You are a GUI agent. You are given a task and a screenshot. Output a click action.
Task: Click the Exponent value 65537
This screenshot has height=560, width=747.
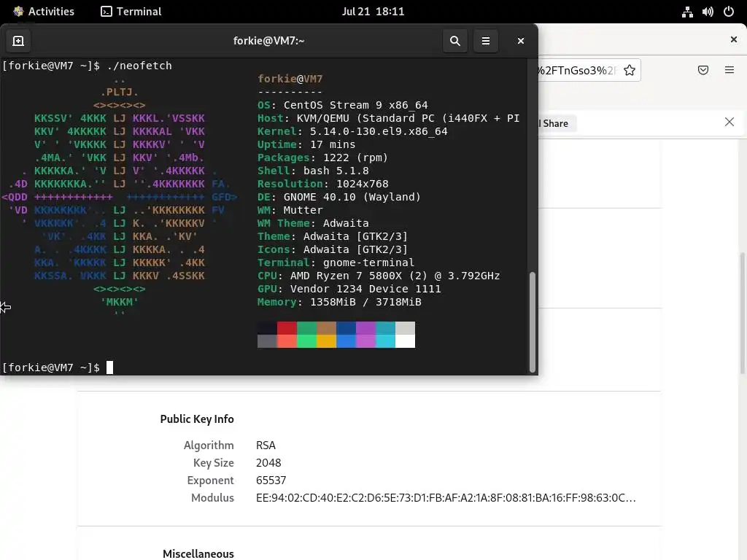coord(271,481)
